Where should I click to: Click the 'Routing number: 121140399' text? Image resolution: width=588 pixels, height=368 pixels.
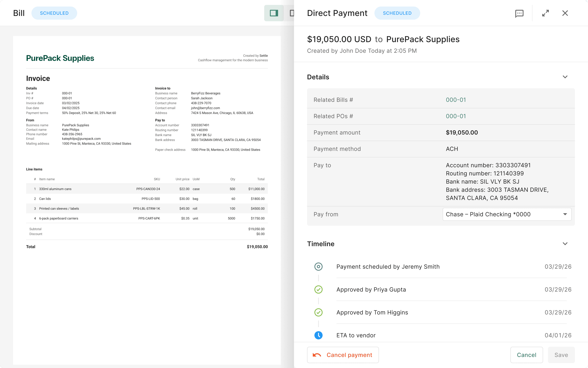[485, 173]
